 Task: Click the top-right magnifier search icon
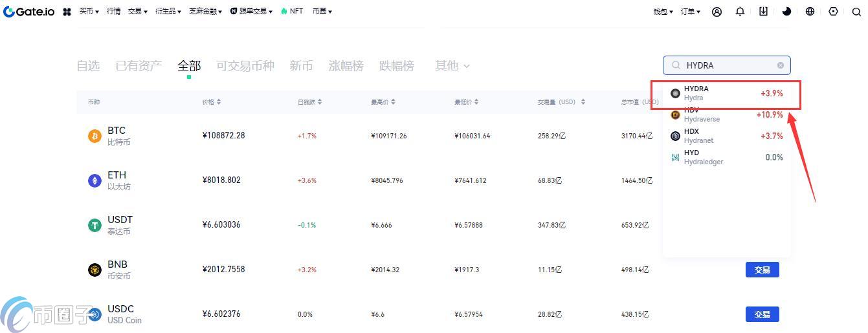[x=856, y=12]
